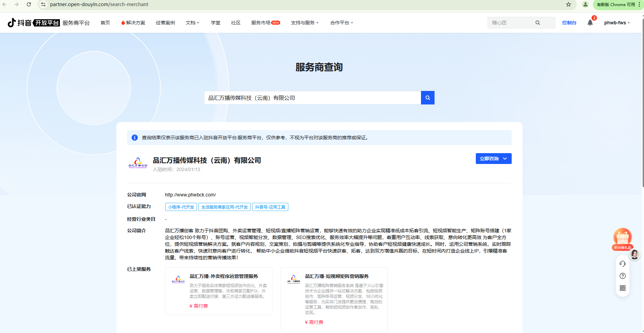Go back with the browser back arrow
The height and width of the screenshot is (333, 644).
[x=5, y=4]
